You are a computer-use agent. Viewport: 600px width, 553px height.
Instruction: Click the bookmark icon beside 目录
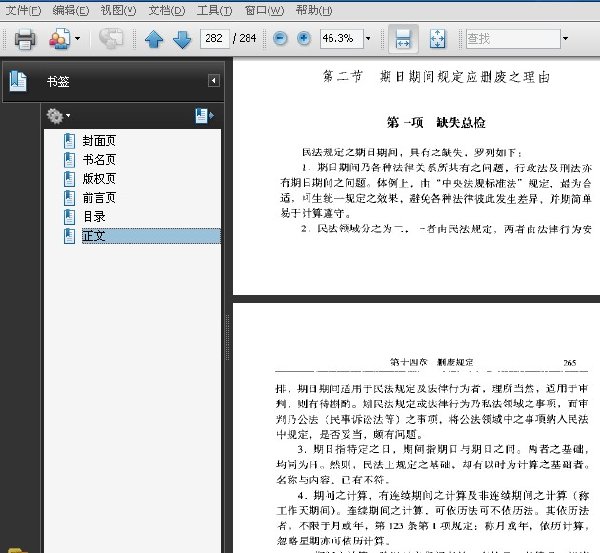click(69, 217)
